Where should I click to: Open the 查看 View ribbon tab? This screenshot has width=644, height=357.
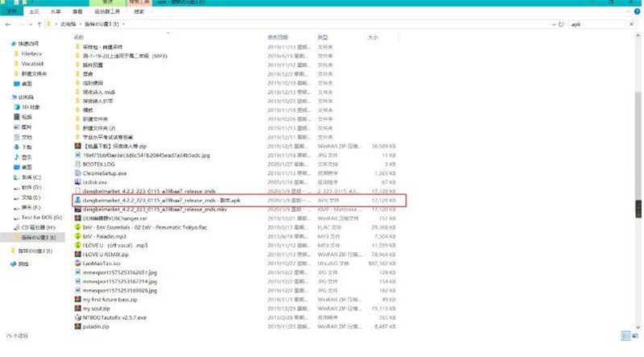(77, 11)
